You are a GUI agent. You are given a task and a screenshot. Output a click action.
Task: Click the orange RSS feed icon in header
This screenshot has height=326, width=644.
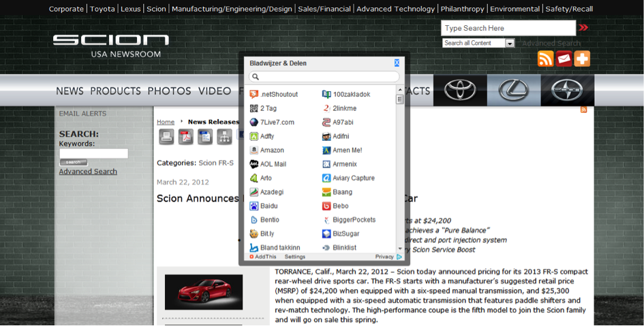click(x=545, y=59)
